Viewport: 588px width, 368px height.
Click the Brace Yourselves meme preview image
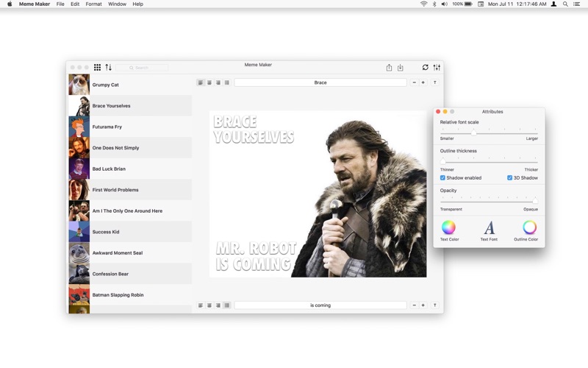pos(318,194)
